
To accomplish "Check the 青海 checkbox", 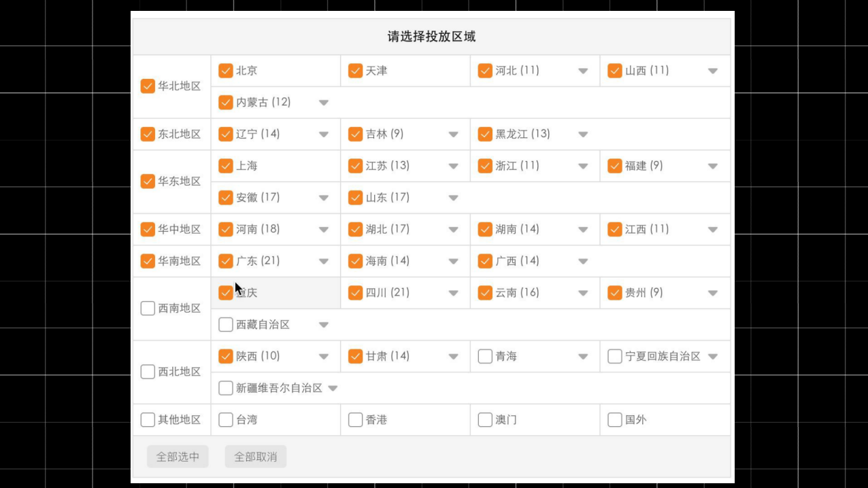I will [485, 356].
